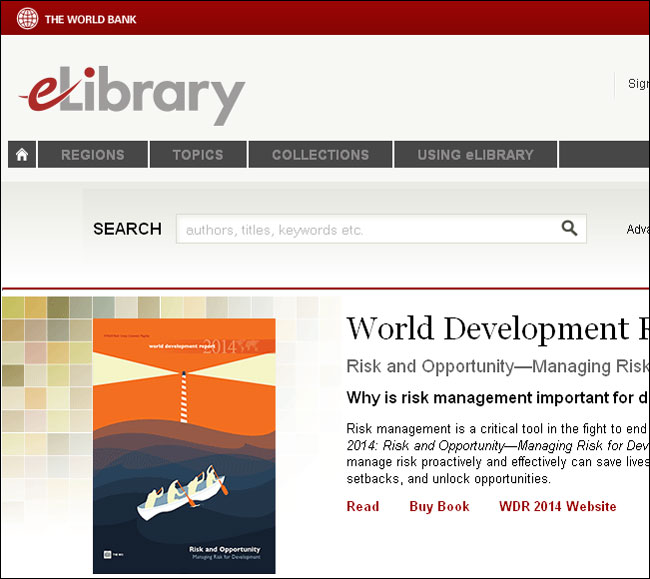Click the Buy Book link
The height and width of the screenshot is (579, 650).
click(x=439, y=506)
